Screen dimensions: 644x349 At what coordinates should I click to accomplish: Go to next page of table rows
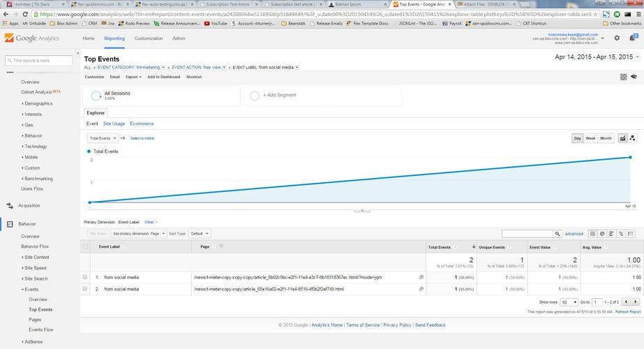(x=635, y=302)
